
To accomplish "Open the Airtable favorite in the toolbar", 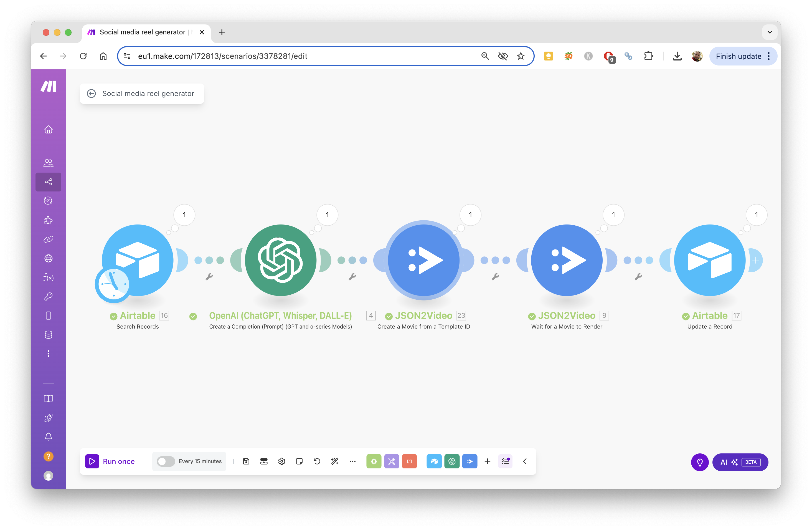I will [434, 461].
